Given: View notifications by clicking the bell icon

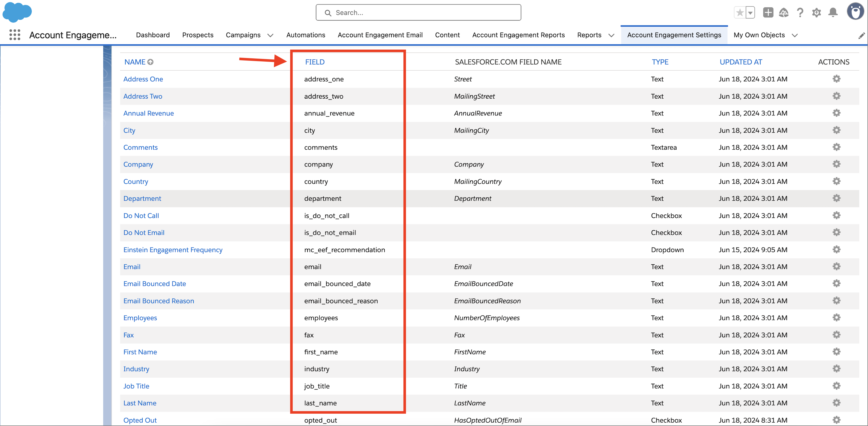Looking at the screenshot, I should (833, 12).
